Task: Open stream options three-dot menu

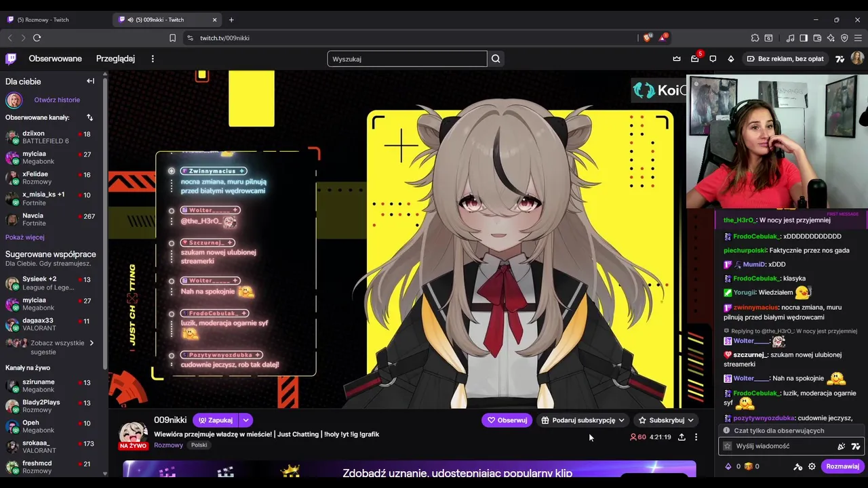Action: [696, 437]
